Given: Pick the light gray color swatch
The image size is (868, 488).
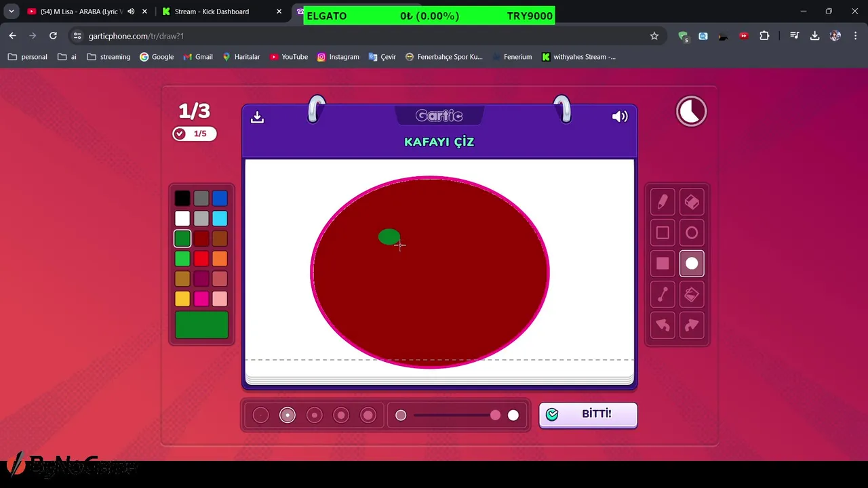Looking at the screenshot, I should (201, 218).
